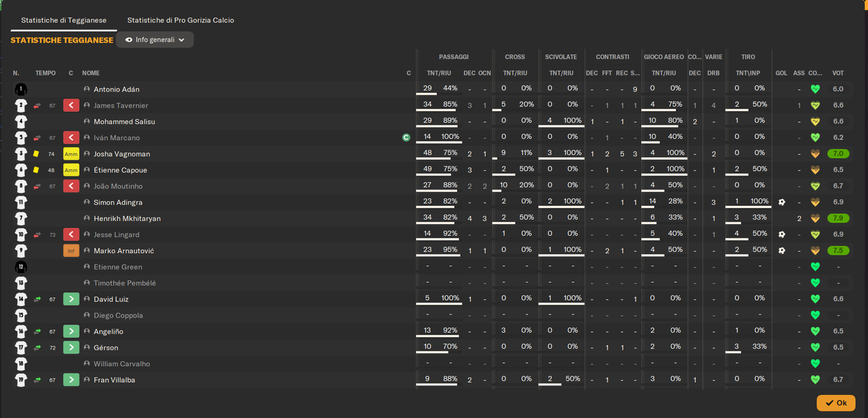Click Josha Vagnoman's yellow card icon in Tempo column
The width and height of the screenshot is (868, 418).
pyautogui.click(x=37, y=154)
